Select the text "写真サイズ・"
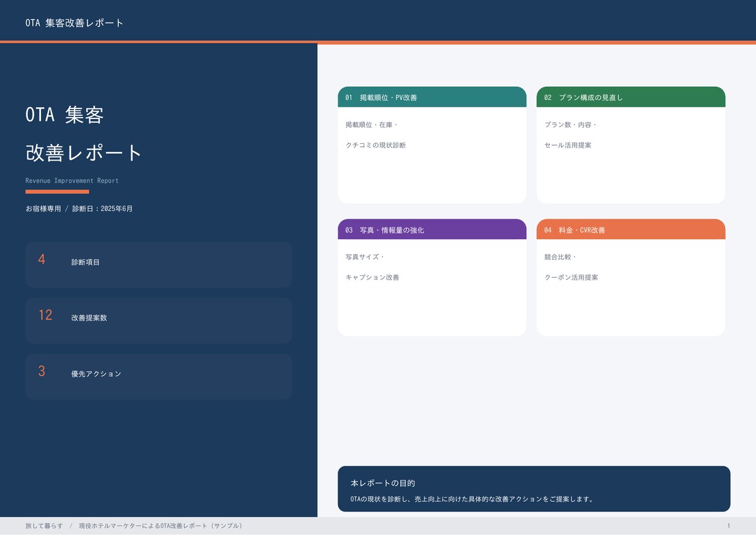The height and width of the screenshot is (535, 756). point(365,257)
